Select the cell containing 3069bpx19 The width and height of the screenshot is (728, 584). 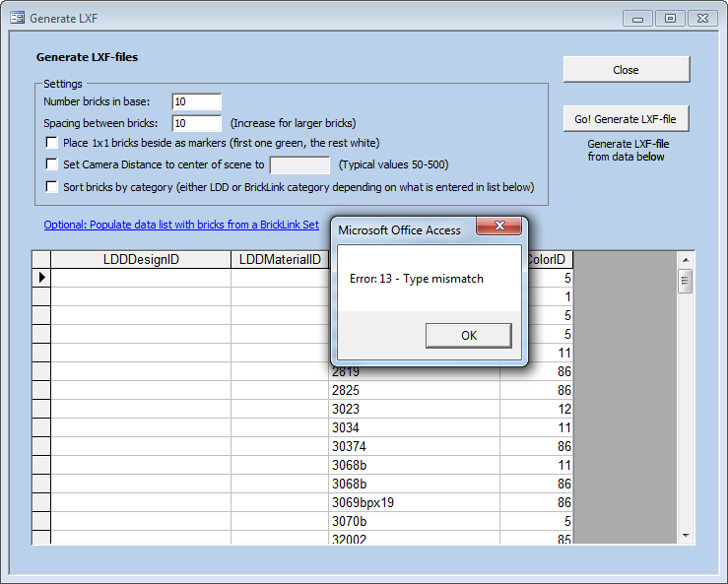click(414, 502)
